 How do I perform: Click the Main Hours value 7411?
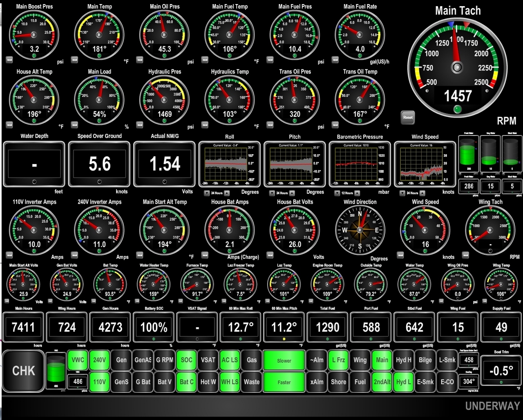[23, 327]
